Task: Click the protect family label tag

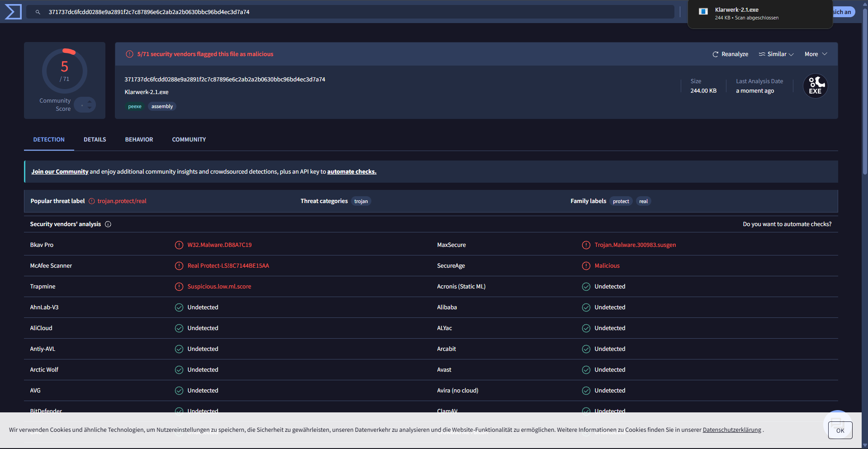Action: point(621,202)
